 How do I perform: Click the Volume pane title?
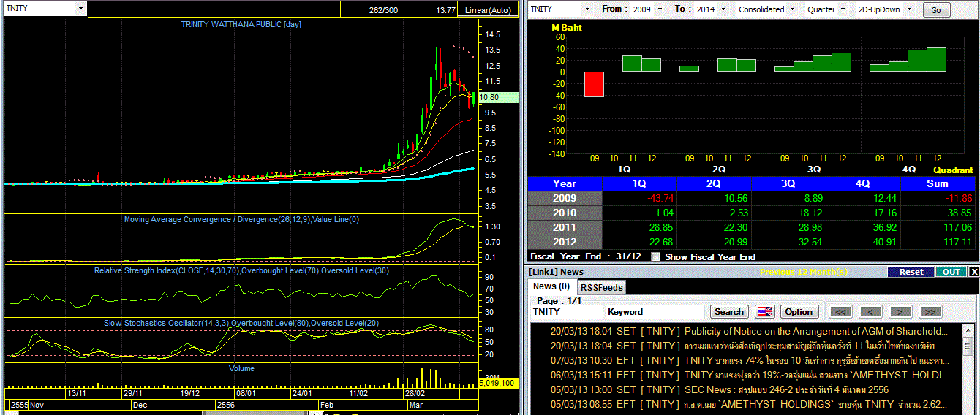pos(241,368)
